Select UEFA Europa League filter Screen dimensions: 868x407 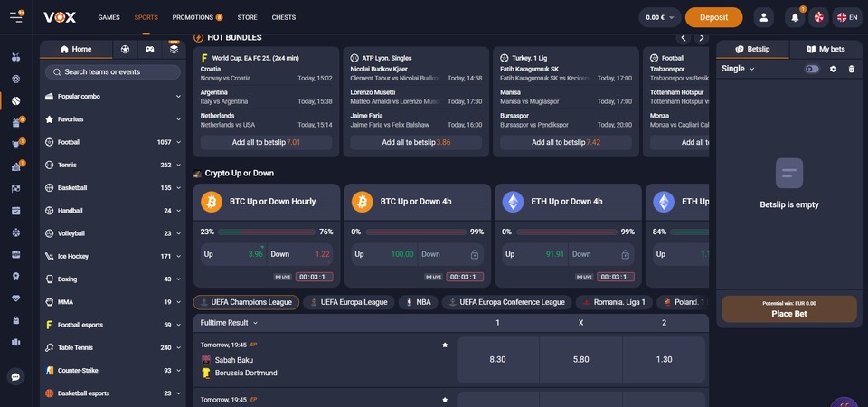(348, 302)
